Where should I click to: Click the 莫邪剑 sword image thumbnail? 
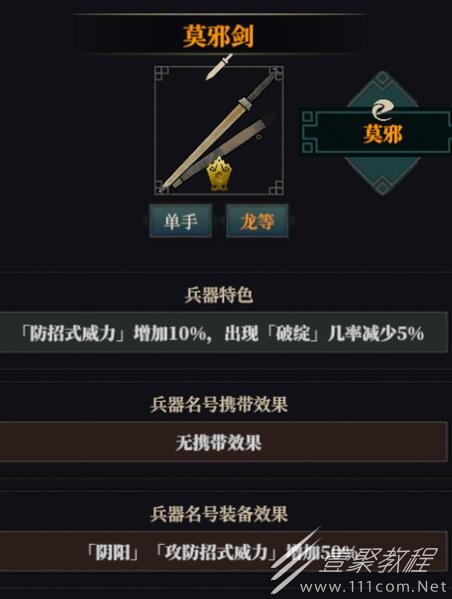[x=219, y=131]
